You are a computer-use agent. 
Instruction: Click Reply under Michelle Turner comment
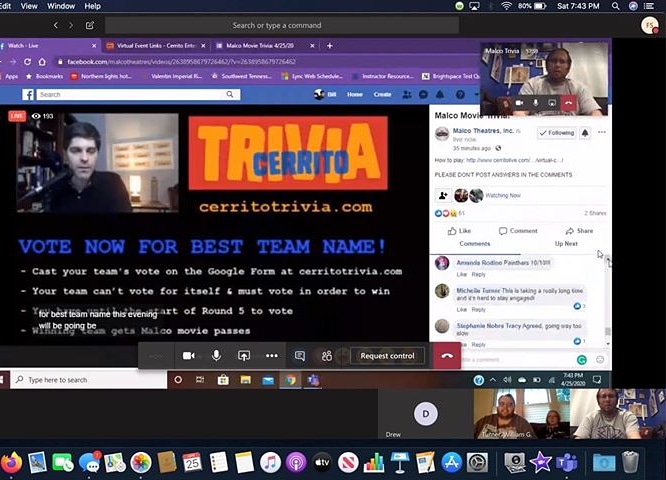click(478, 310)
